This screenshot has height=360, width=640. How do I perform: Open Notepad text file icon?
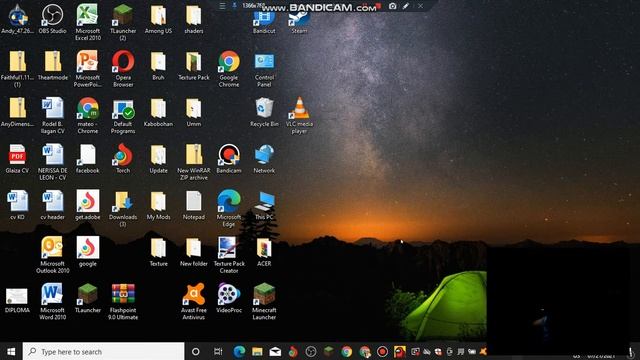point(193,205)
